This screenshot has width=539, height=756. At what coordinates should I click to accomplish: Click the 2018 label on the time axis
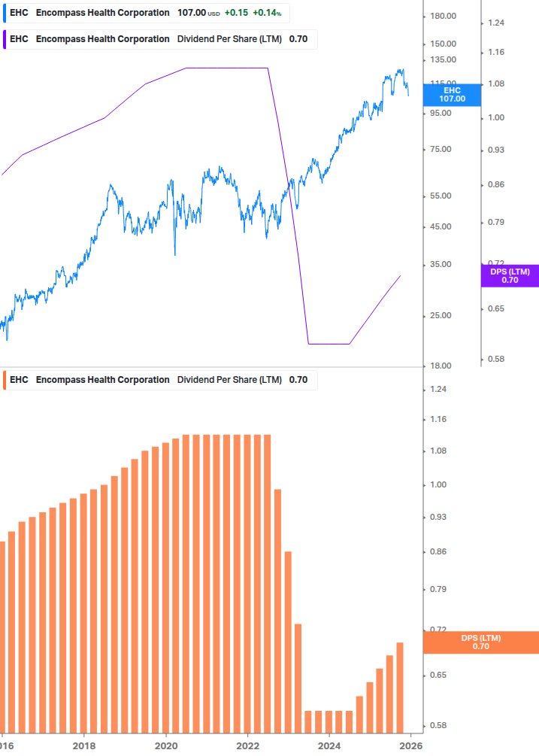click(x=83, y=746)
